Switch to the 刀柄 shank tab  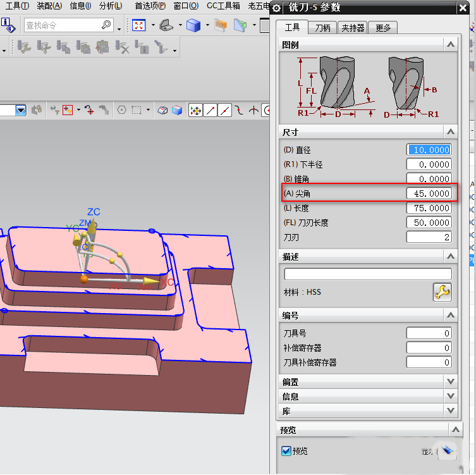(x=322, y=28)
